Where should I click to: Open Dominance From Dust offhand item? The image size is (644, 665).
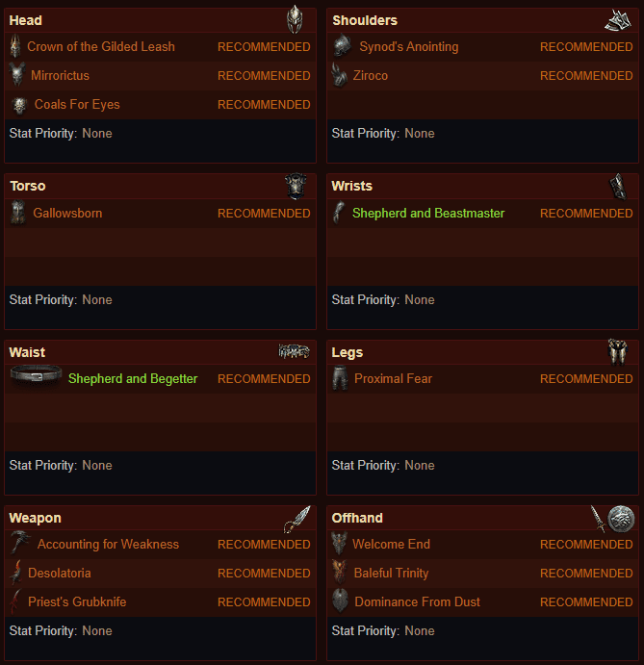click(x=418, y=601)
